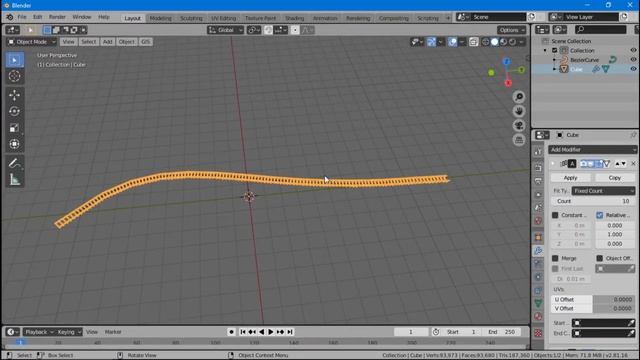Image resolution: width=640 pixels, height=360 pixels.
Task: Open the Object Data green triangle tab
Action: tap(538, 303)
